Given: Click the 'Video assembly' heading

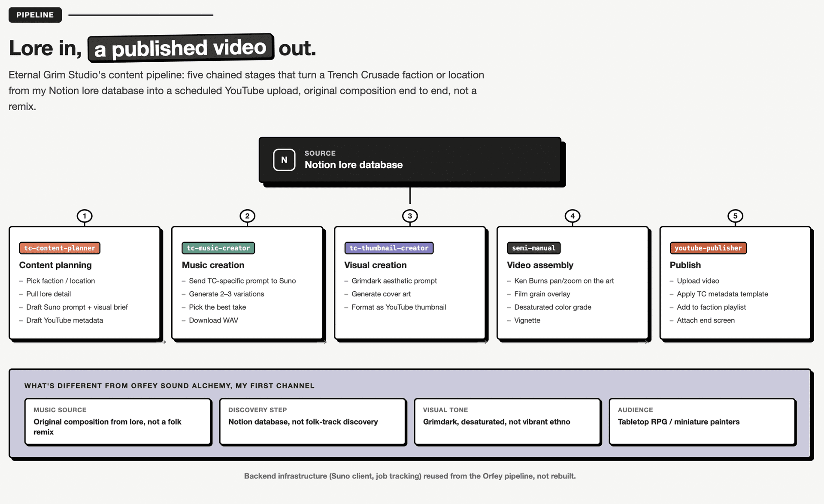Looking at the screenshot, I should click(x=540, y=265).
